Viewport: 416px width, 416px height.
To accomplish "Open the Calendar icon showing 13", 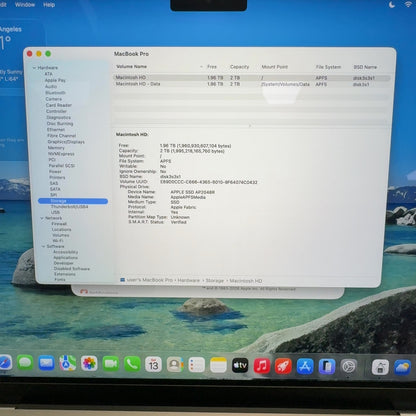I will click(153, 365).
